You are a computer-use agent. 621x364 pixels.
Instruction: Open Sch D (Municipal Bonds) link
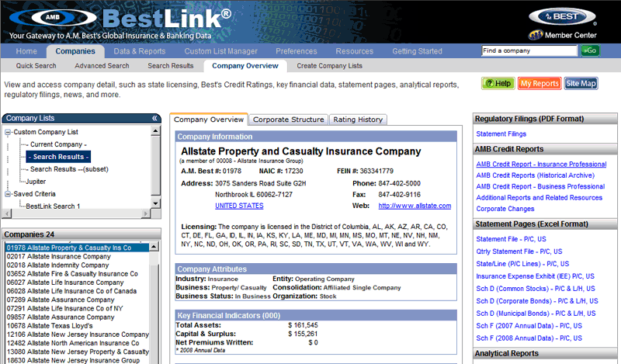coord(536,314)
